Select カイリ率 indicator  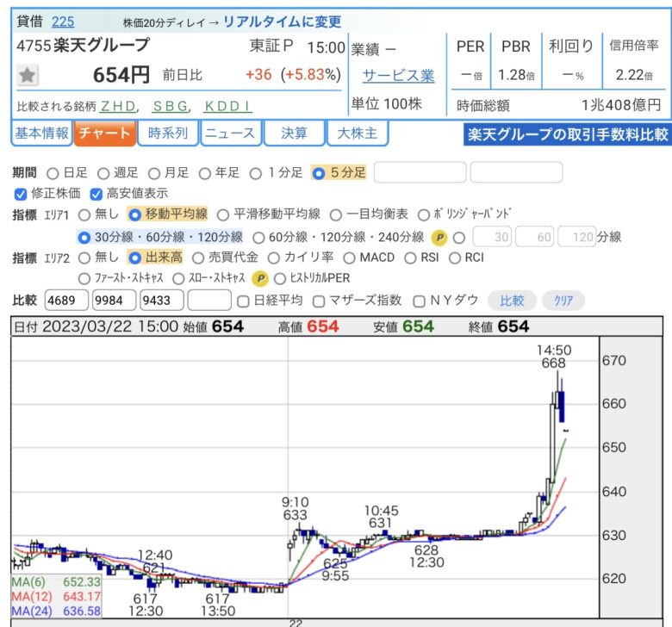click(273, 258)
